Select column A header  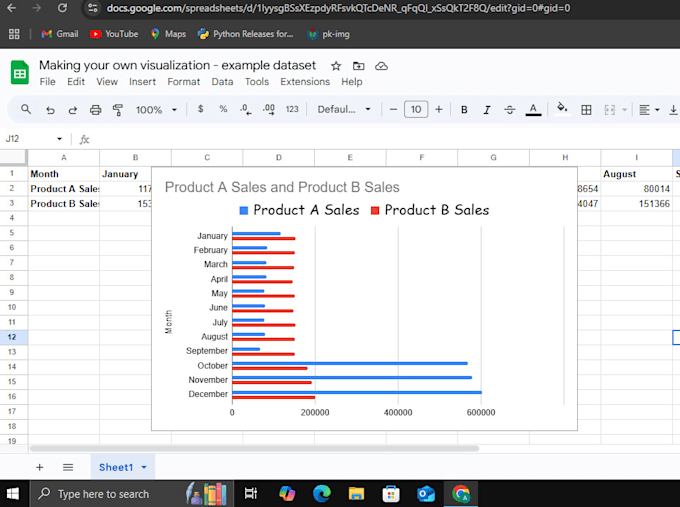[64, 157]
